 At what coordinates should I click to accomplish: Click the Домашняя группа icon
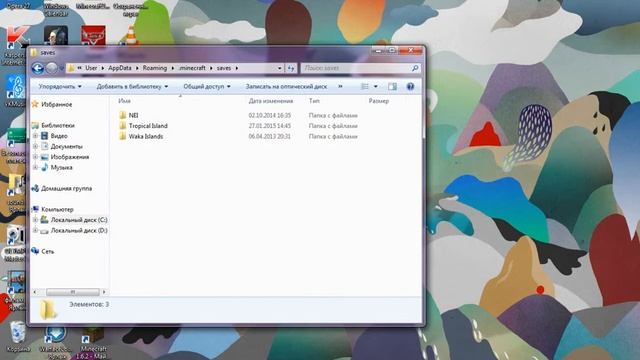[x=35, y=188]
